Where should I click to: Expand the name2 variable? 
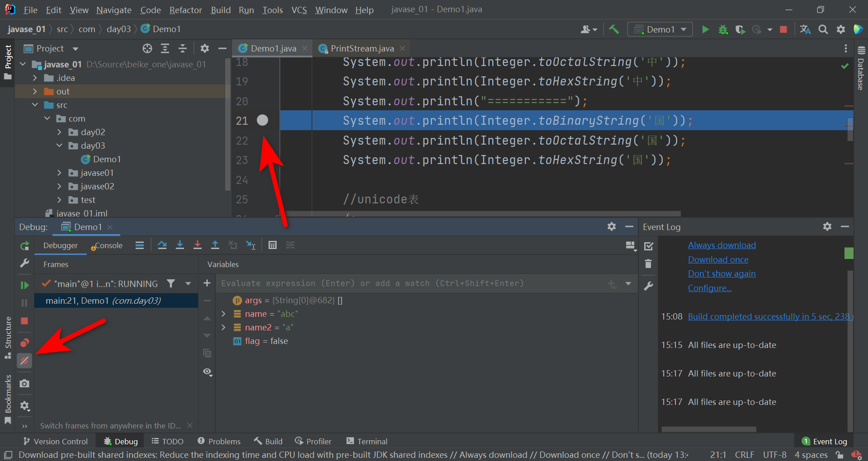[x=223, y=327]
